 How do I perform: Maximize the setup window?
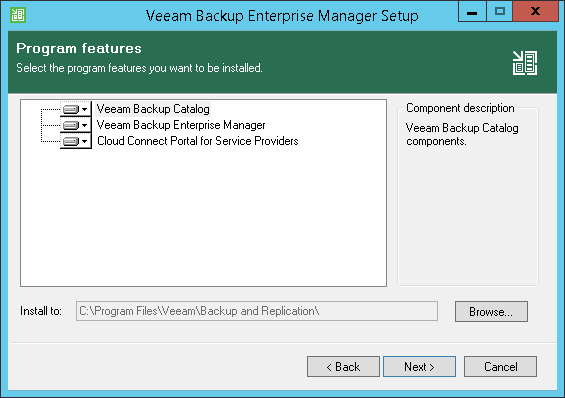(x=499, y=12)
